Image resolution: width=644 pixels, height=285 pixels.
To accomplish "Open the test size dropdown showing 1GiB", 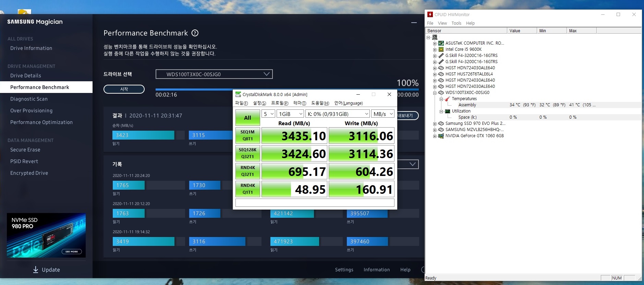I will (290, 114).
